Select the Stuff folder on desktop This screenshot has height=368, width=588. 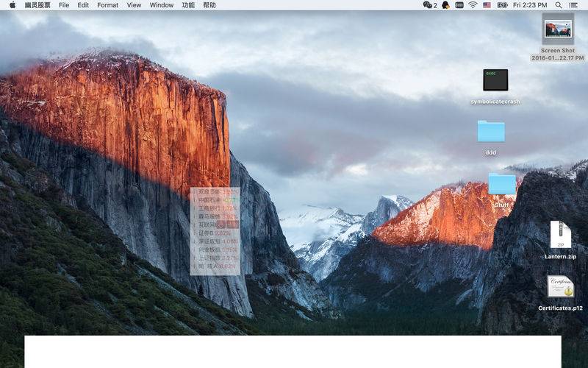coord(502,184)
